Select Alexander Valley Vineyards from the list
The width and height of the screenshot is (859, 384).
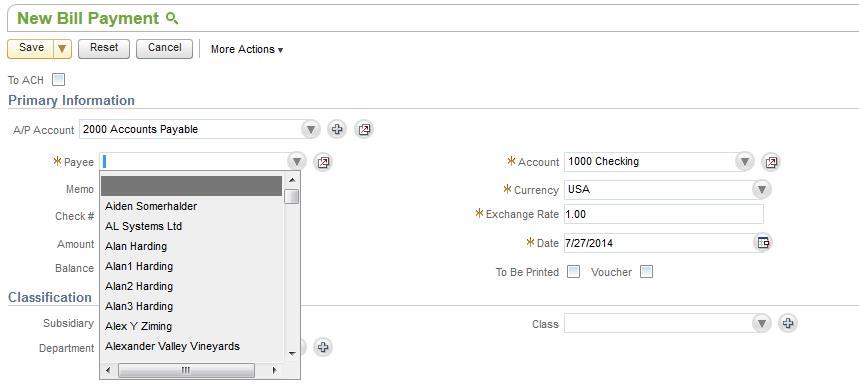click(x=192, y=346)
